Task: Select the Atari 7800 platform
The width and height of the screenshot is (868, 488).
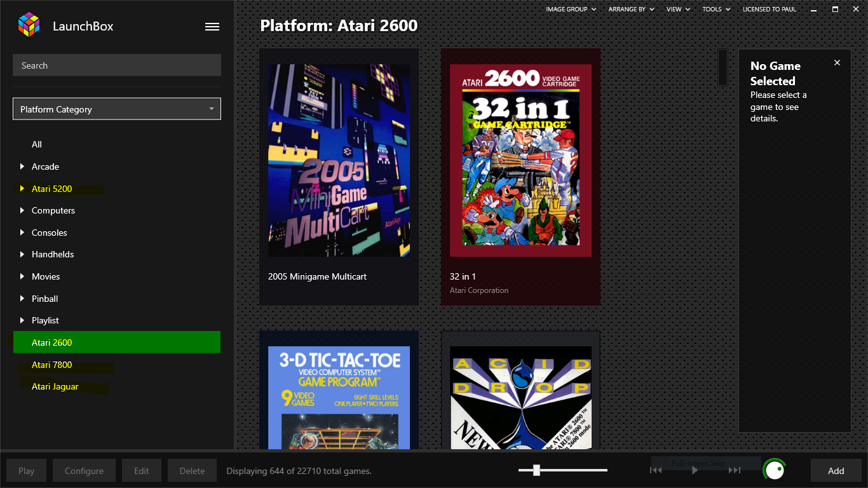Action: click(x=52, y=365)
